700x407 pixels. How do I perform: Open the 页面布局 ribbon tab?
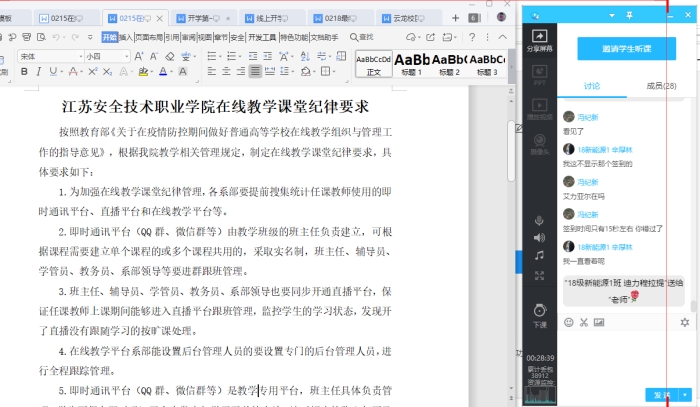(148, 37)
